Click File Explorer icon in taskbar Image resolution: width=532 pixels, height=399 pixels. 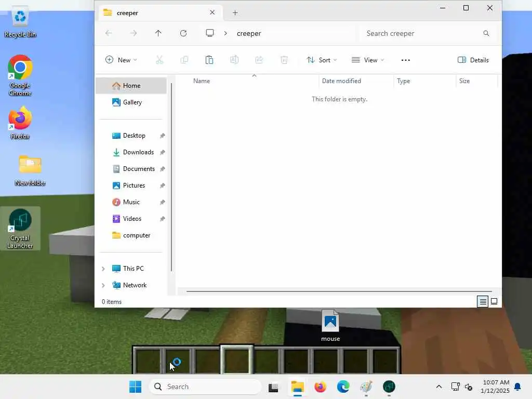pos(298,387)
